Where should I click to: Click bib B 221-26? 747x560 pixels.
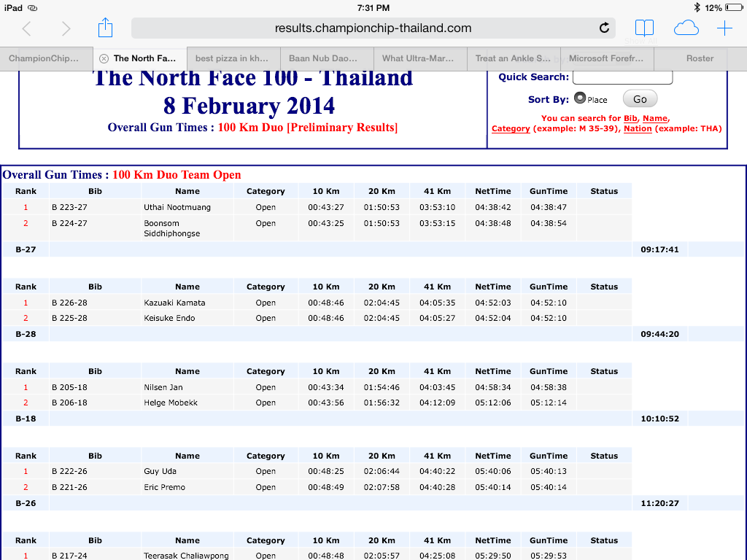click(x=69, y=488)
